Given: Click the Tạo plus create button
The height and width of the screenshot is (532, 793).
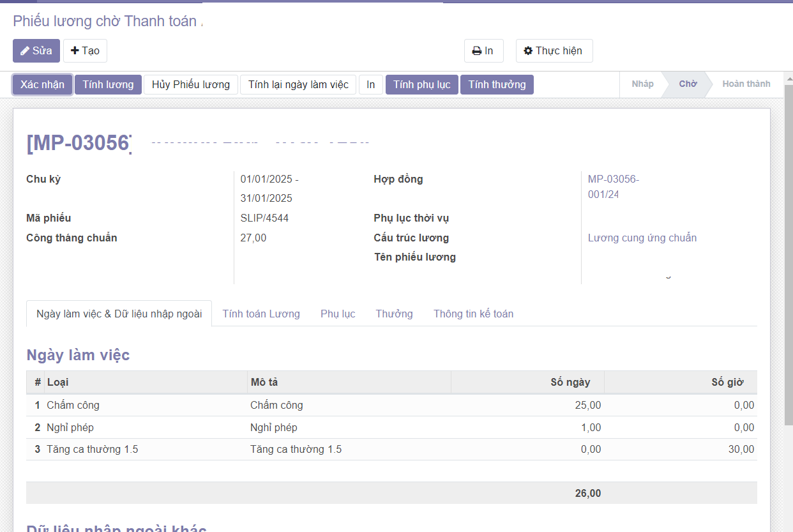Looking at the screenshot, I should (85, 51).
